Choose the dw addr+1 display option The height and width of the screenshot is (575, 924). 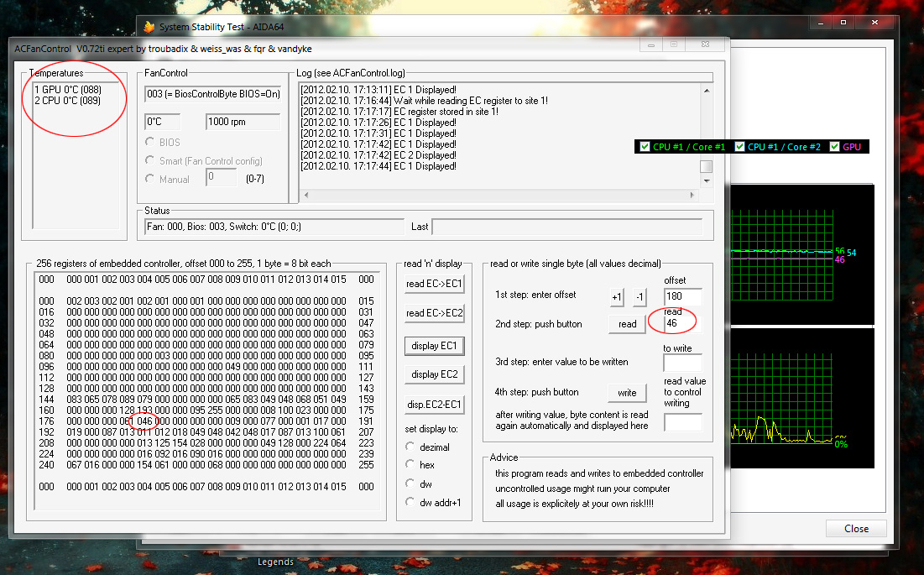410,502
